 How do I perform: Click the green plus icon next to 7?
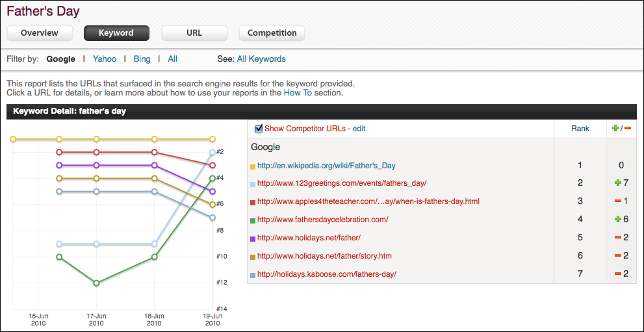tap(617, 183)
